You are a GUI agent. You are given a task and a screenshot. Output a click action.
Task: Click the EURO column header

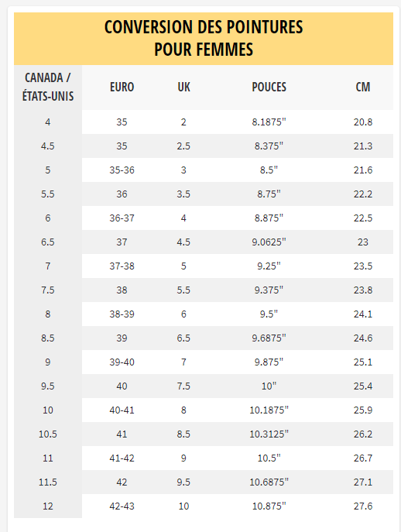(122, 88)
